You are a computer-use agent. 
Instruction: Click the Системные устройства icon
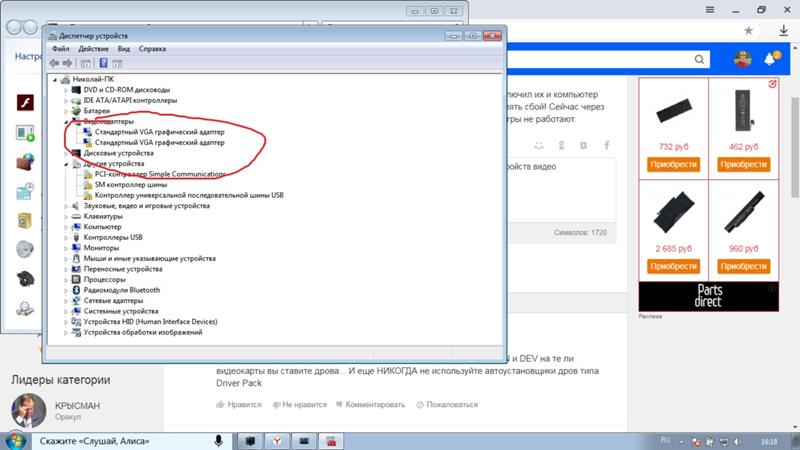pyautogui.click(x=76, y=311)
